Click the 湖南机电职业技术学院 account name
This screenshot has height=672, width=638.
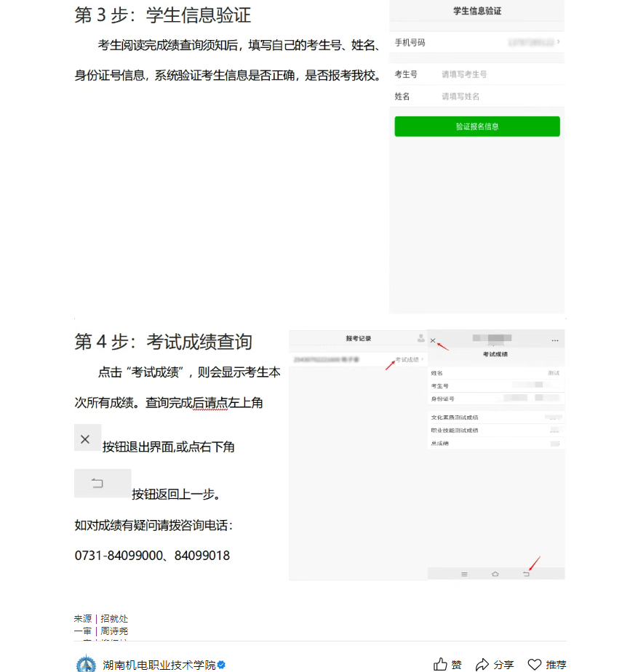point(159,664)
